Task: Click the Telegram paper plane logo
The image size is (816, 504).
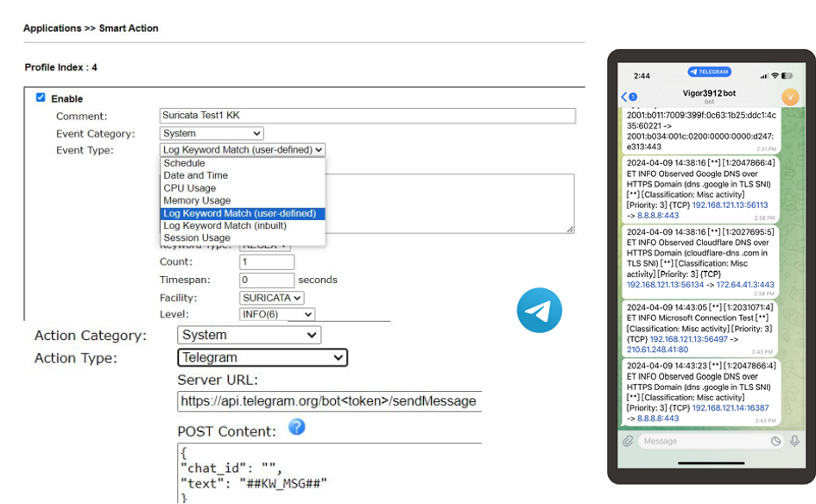Action: pyautogui.click(x=540, y=311)
